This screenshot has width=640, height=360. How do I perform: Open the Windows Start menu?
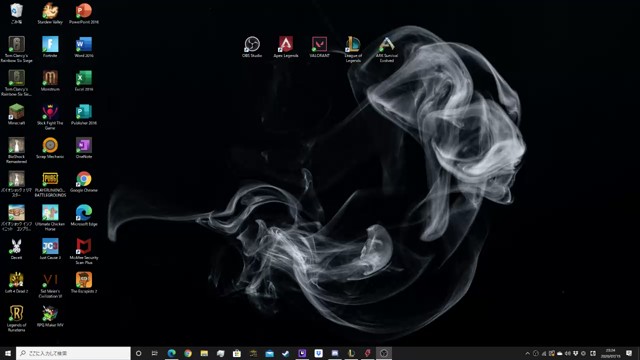[8, 353]
